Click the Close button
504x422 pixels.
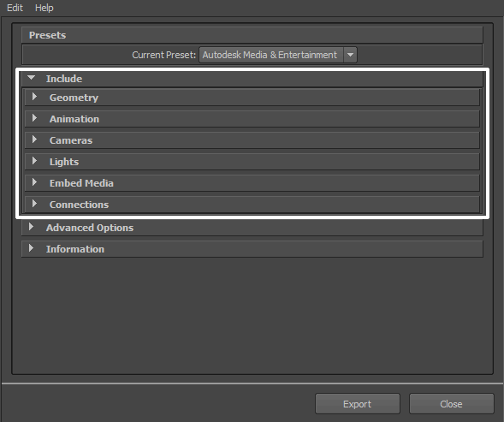[x=451, y=404]
